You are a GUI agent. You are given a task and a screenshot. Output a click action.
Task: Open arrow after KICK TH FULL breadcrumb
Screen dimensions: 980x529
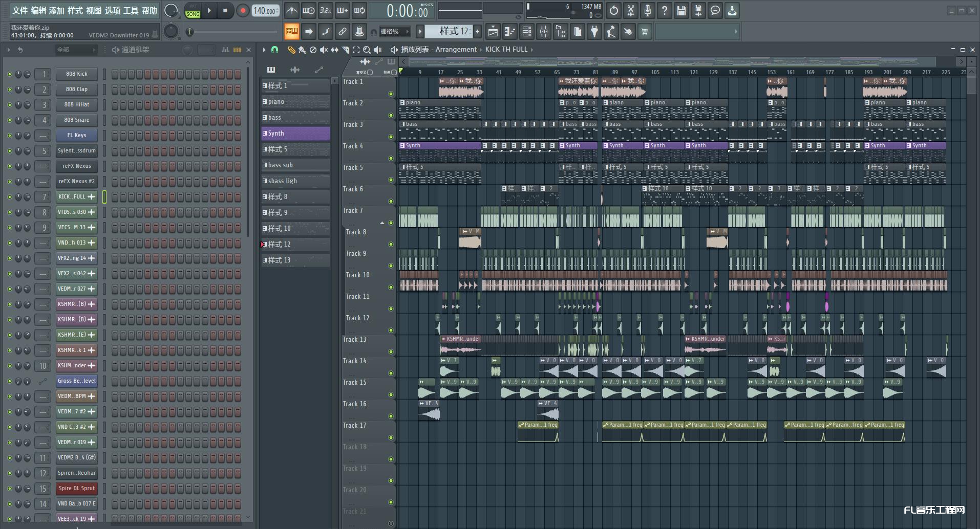[x=532, y=50]
